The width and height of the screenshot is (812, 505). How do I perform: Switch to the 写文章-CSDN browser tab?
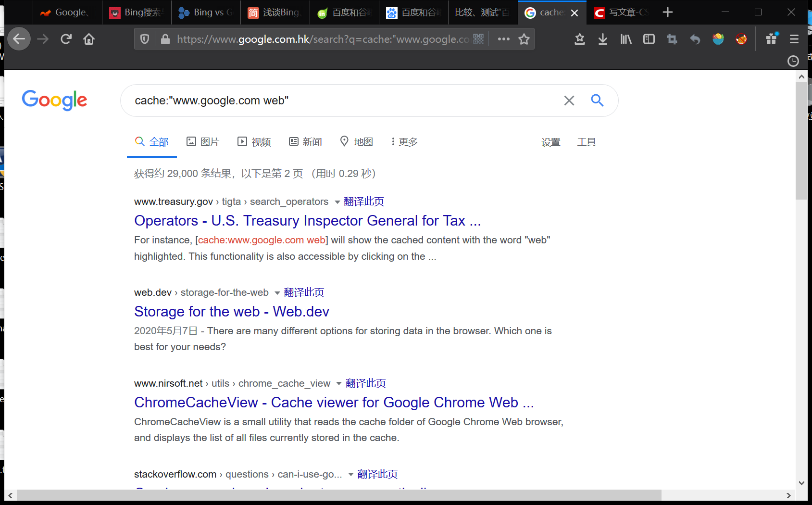pyautogui.click(x=621, y=13)
